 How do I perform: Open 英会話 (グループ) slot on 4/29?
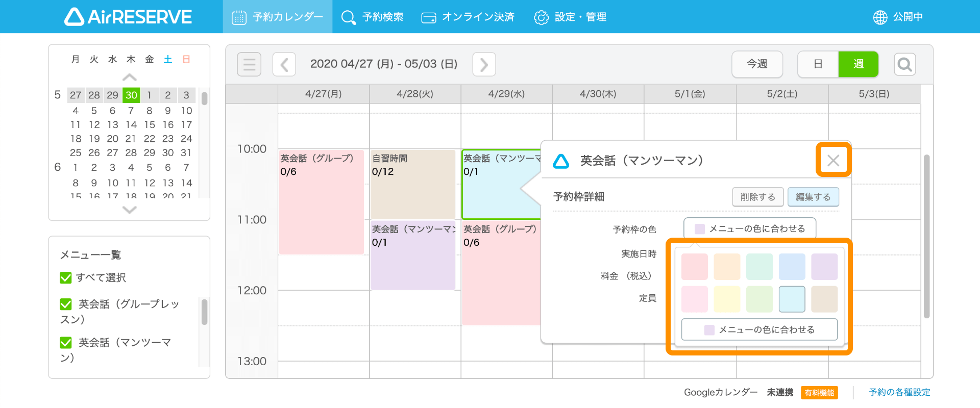[x=501, y=273]
